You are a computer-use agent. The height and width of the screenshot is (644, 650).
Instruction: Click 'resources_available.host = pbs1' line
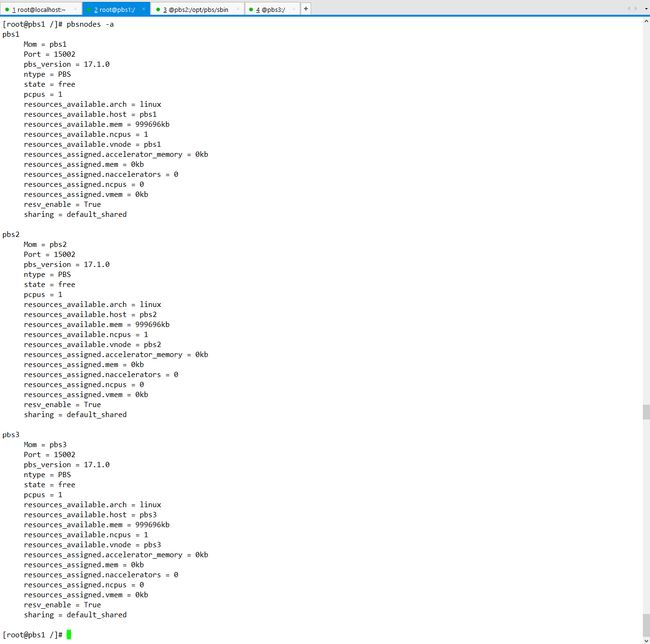pos(90,114)
